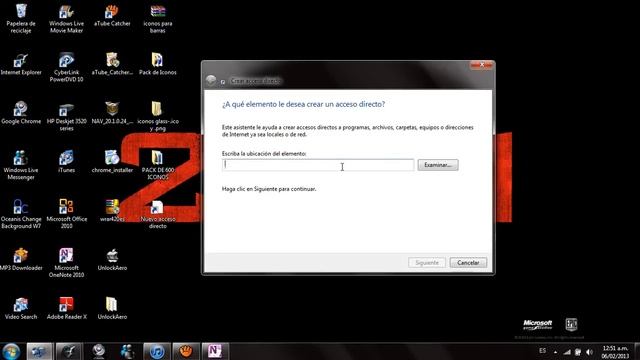Select the iconos para barras archive

click(158, 19)
